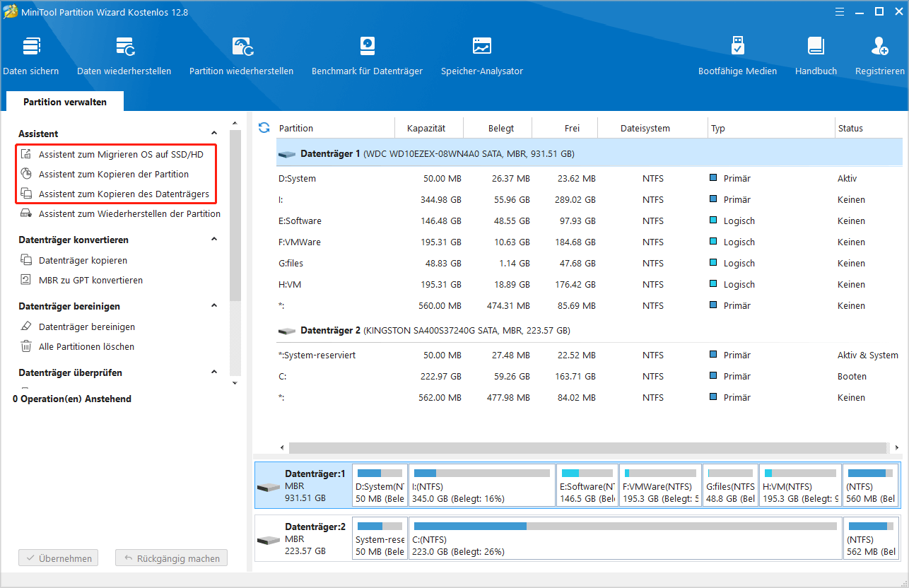Select Alle Partitionen löschen
Viewport: 909px width, 588px height.
tap(77, 346)
